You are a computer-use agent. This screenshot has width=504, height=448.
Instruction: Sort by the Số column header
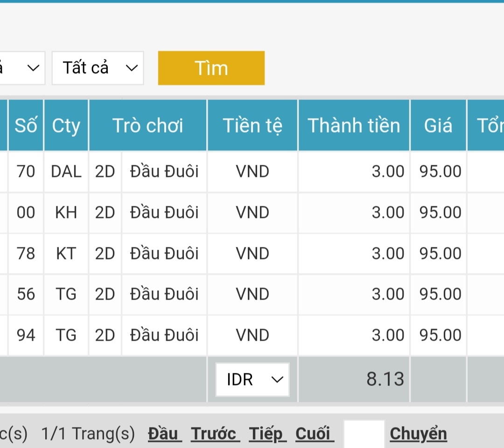coord(26,126)
